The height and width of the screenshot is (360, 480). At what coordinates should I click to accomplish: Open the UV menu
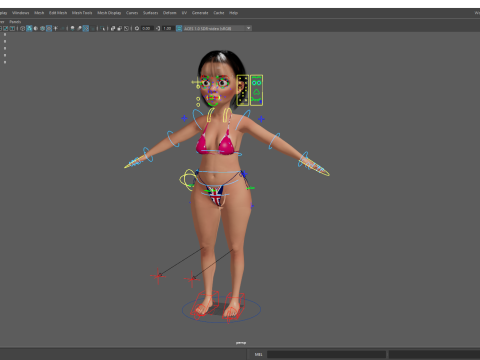point(184,13)
